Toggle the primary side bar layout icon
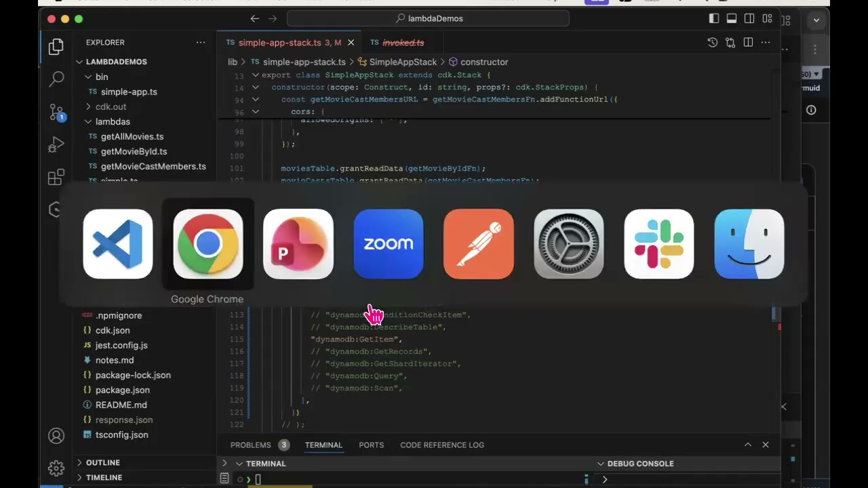 [x=714, y=18]
